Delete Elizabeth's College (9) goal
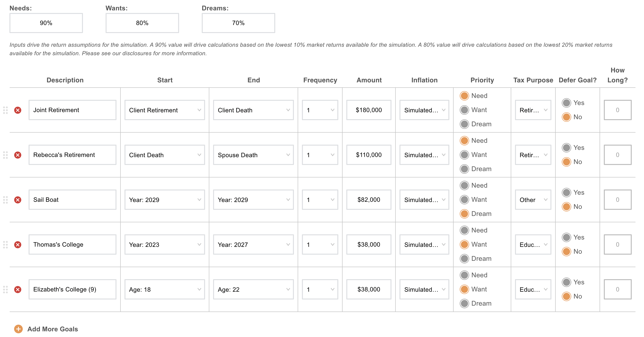Screen dimensions: 644x337 (17, 290)
